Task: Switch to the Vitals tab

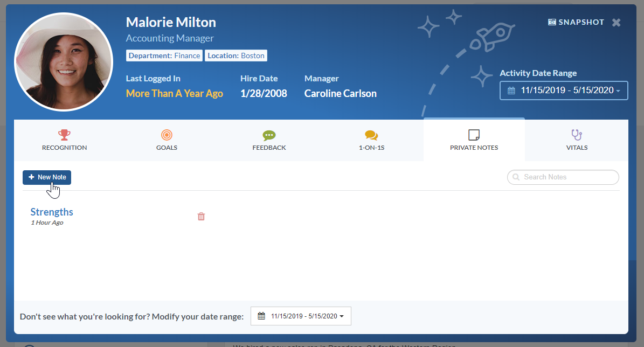Action: (577, 140)
